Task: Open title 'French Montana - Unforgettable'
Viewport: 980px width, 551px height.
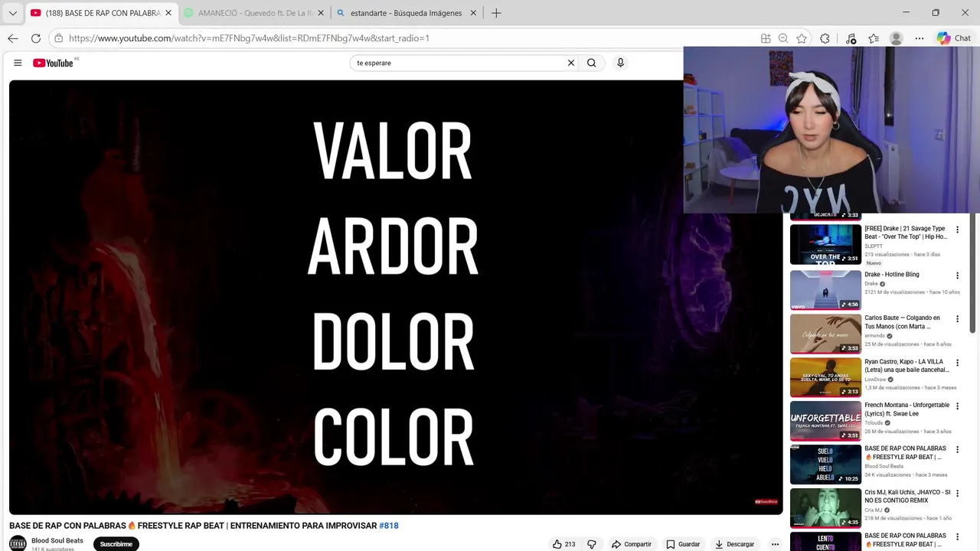Action: click(x=906, y=409)
